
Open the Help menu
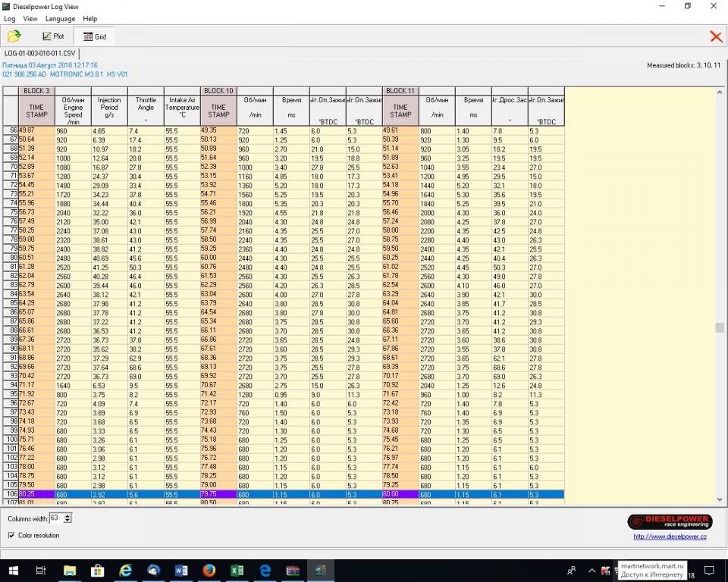(89, 18)
